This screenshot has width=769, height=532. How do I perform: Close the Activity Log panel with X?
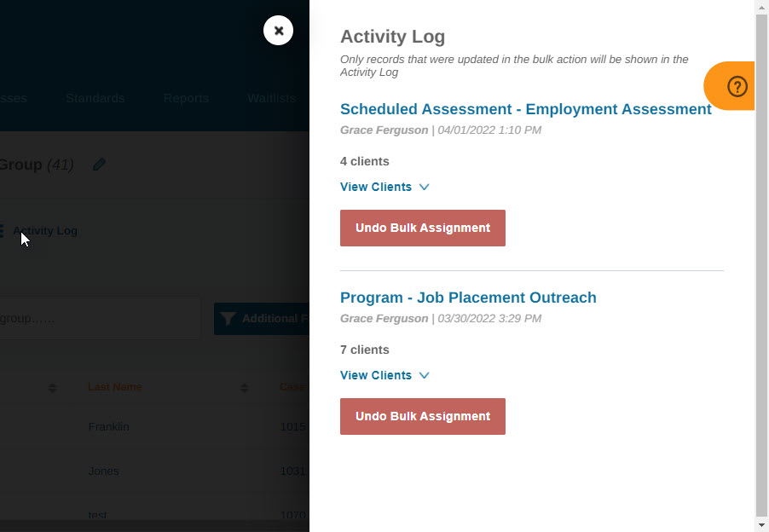278,31
